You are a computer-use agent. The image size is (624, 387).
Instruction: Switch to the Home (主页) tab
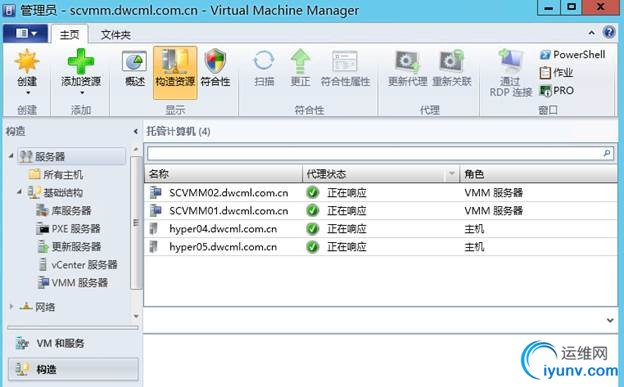coord(70,35)
